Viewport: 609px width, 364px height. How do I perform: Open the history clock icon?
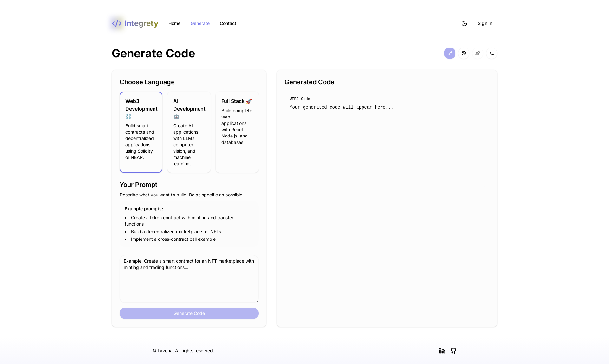coord(463,53)
